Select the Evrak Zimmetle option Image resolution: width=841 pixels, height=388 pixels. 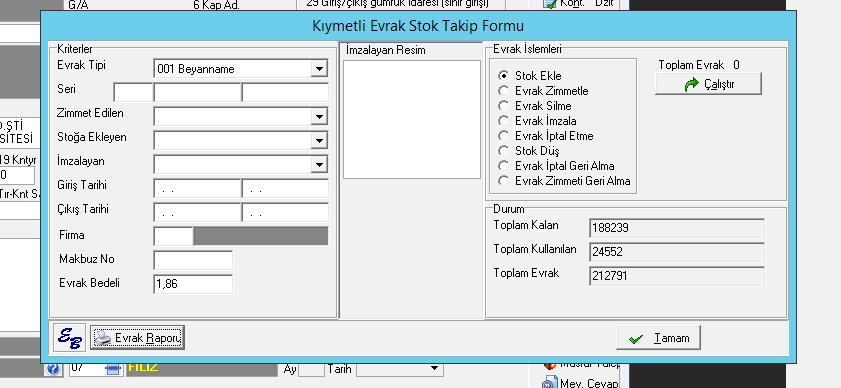[x=504, y=91]
